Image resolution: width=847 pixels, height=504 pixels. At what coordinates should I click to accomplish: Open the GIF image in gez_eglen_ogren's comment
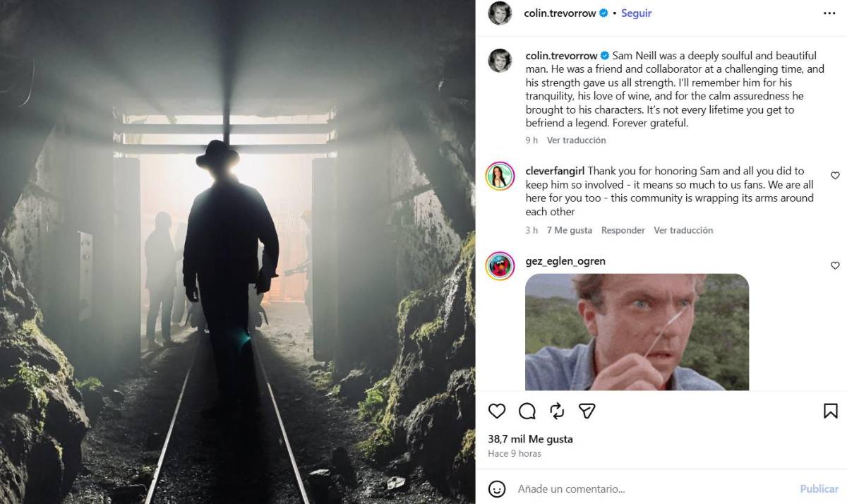click(637, 332)
